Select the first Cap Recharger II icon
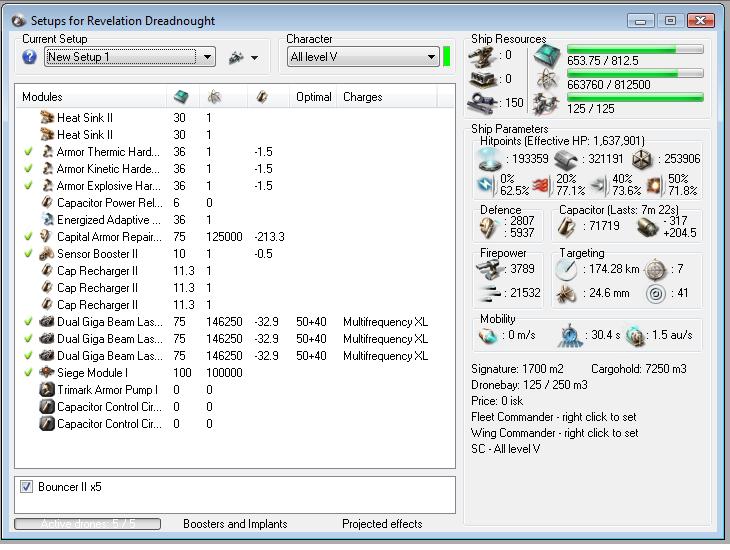This screenshot has width=730, height=550. point(47,271)
